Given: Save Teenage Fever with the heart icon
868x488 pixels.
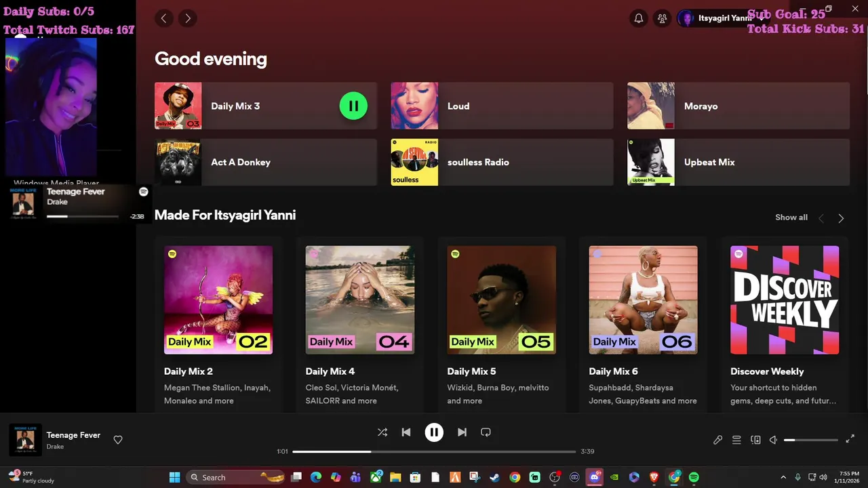Looking at the screenshot, I should [118, 440].
